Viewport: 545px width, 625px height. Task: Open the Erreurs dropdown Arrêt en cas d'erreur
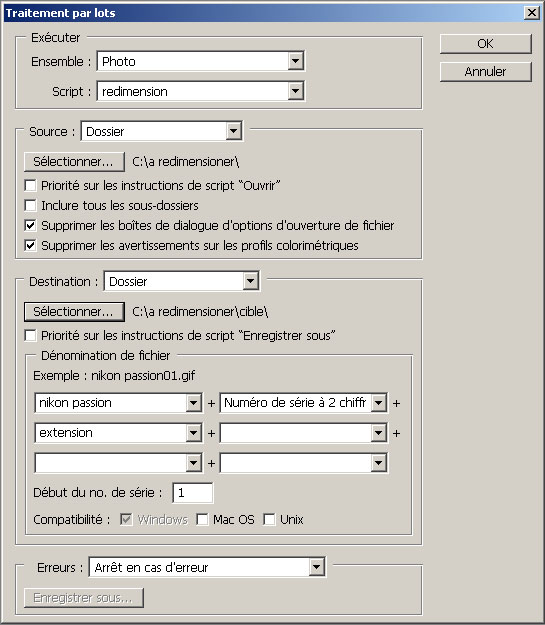[207, 567]
